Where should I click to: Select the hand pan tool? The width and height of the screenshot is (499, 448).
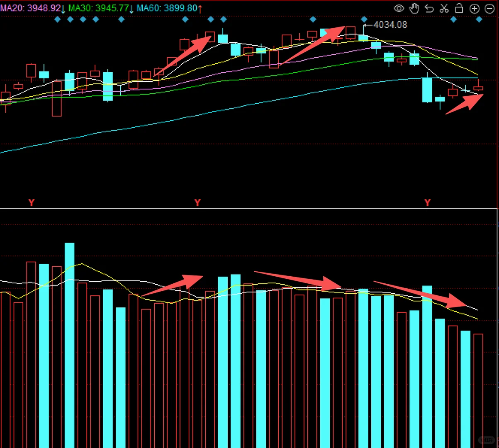coord(414,8)
